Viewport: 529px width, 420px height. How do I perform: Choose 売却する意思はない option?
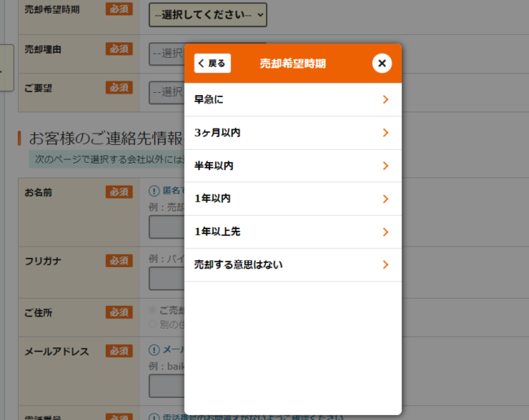coord(293,265)
